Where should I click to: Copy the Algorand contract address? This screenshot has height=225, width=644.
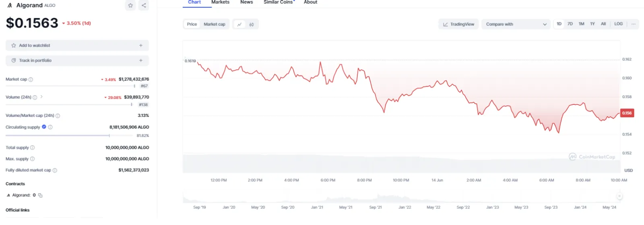click(x=40, y=195)
